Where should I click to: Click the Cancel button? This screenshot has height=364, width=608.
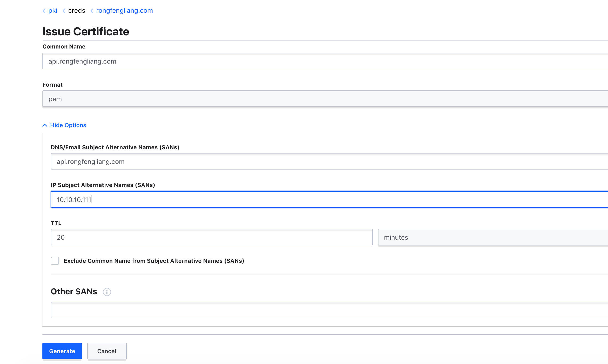(x=107, y=351)
